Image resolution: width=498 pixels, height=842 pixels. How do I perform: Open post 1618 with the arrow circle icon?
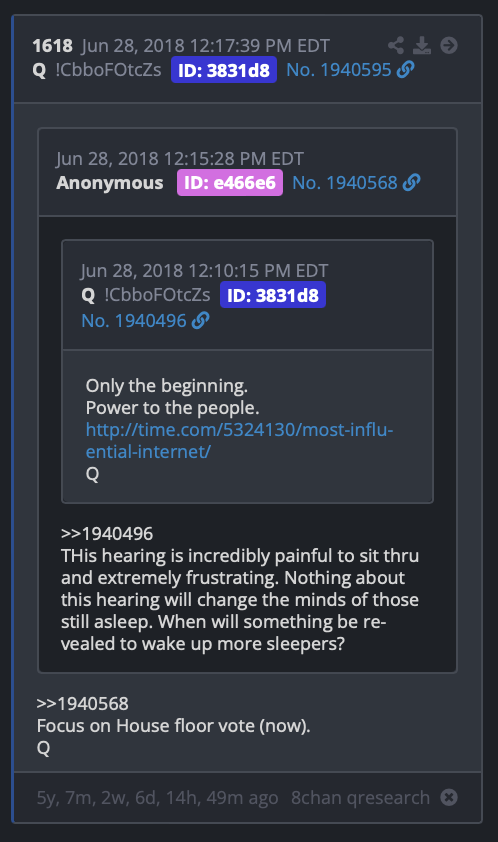click(449, 46)
